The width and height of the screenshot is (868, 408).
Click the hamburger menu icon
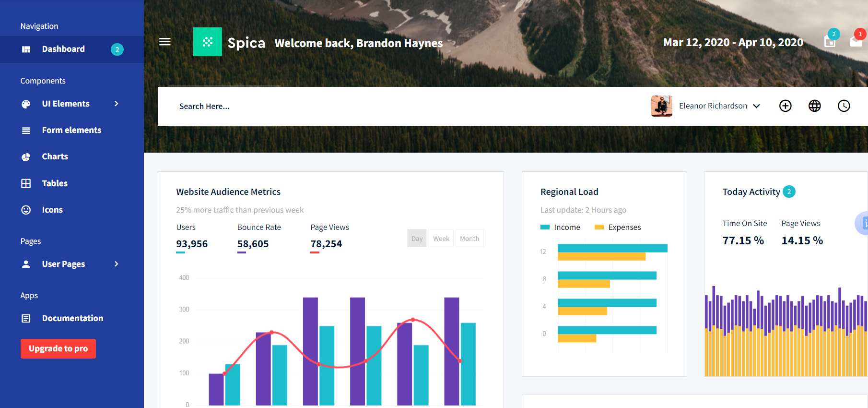pos(165,42)
